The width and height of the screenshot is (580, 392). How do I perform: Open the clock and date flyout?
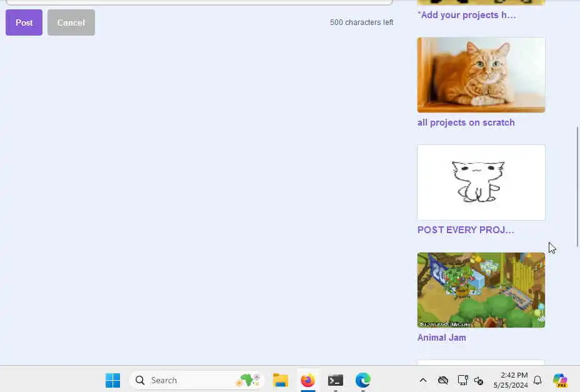511,380
